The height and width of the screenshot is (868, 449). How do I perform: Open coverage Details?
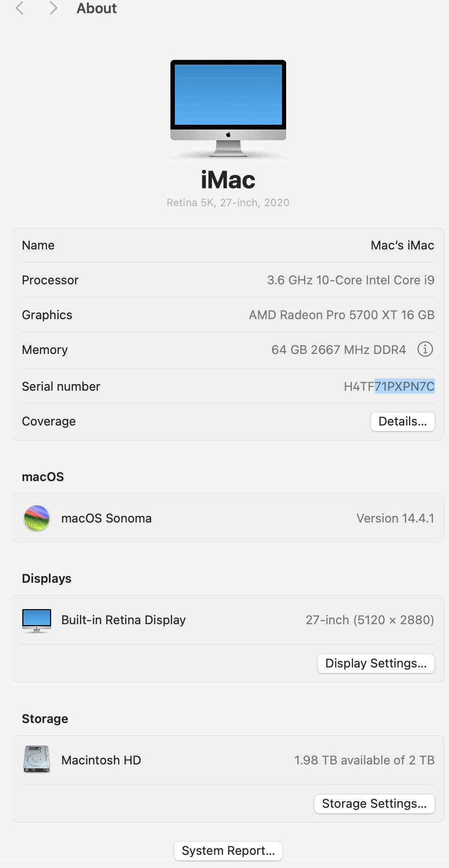(402, 421)
